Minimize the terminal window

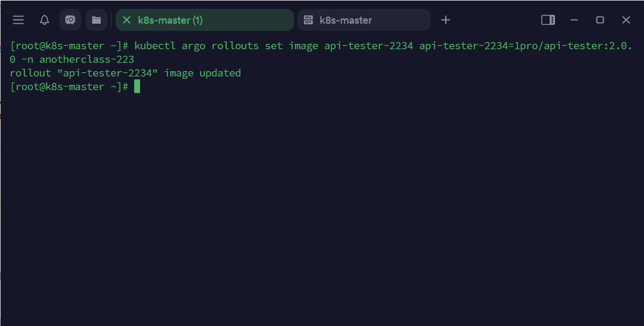pyautogui.click(x=574, y=20)
